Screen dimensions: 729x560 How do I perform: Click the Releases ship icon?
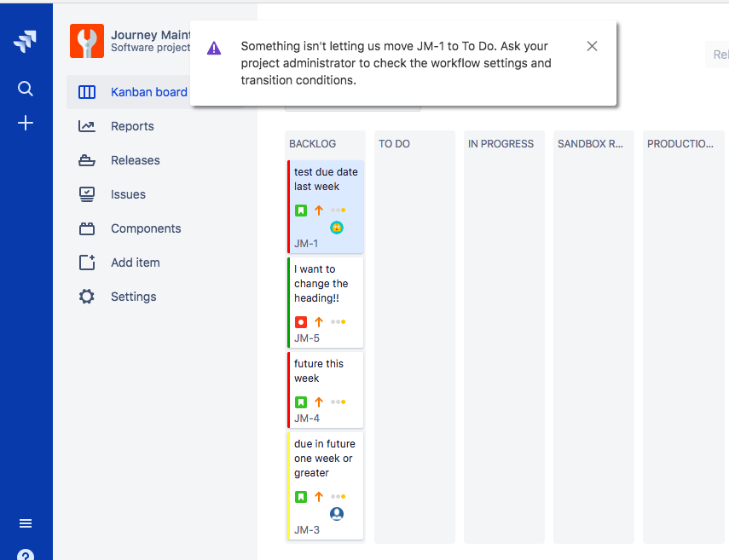click(x=87, y=160)
